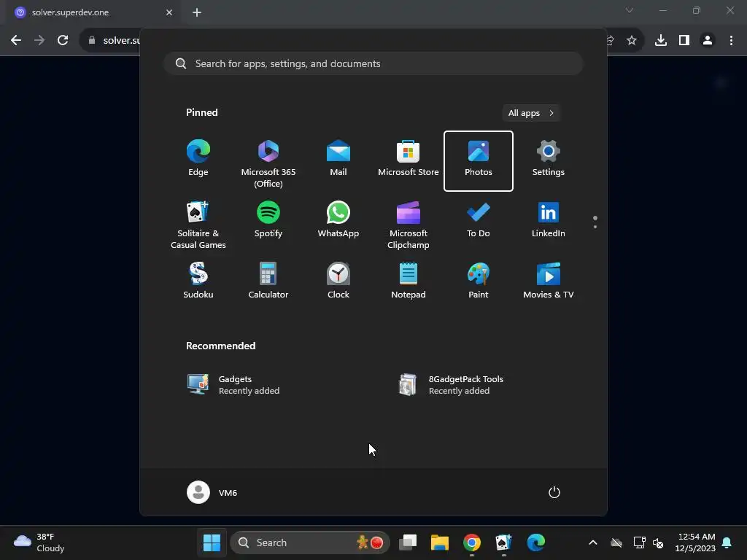Launch WhatsApp
This screenshot has width=747, height=560.
338,224
